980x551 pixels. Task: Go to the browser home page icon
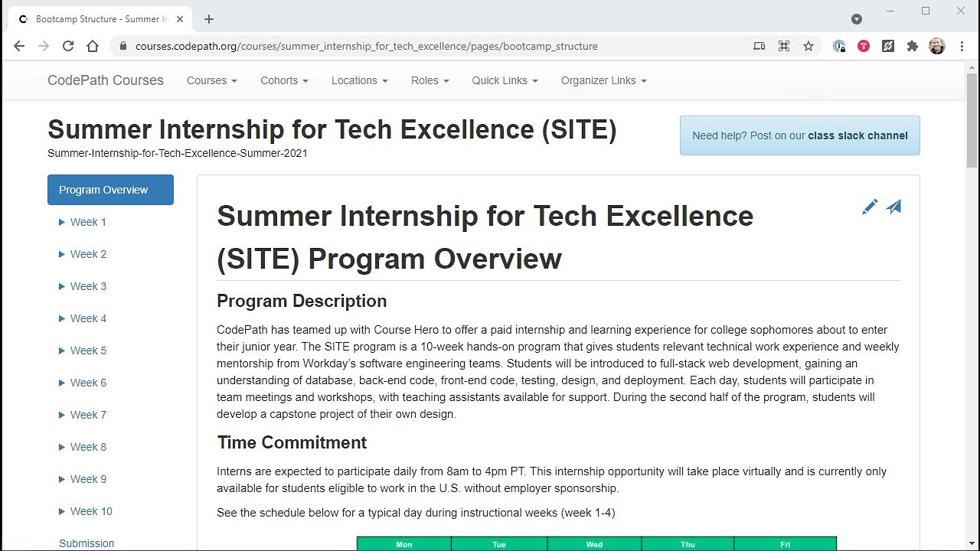click(x=93, y=46)
